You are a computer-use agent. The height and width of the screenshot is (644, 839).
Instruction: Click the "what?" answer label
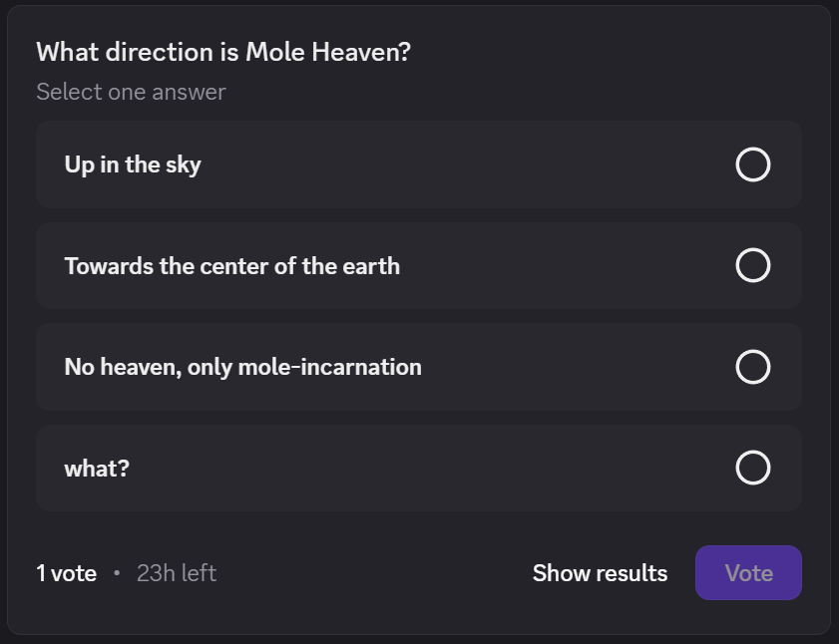pyautogui.click(x=97, y=468)
